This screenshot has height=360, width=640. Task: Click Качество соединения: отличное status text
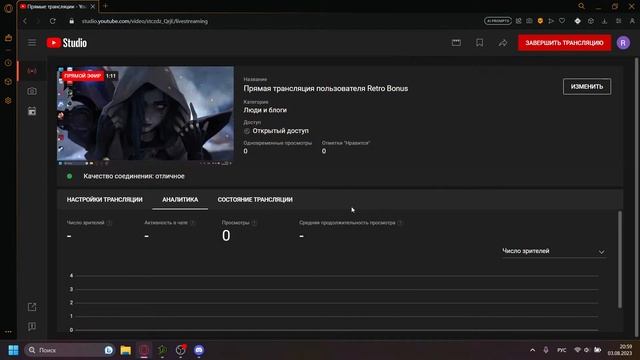134,176
